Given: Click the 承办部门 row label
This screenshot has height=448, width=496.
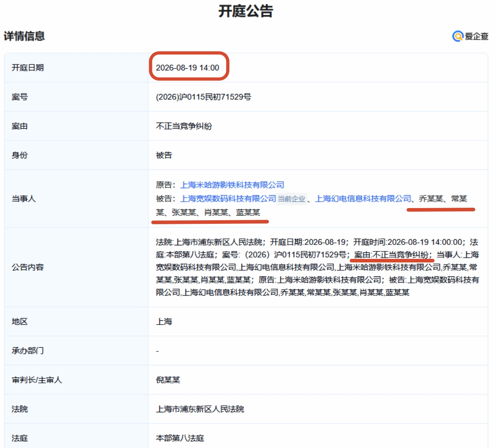Looking at the screenshot, I should [28, 351].
